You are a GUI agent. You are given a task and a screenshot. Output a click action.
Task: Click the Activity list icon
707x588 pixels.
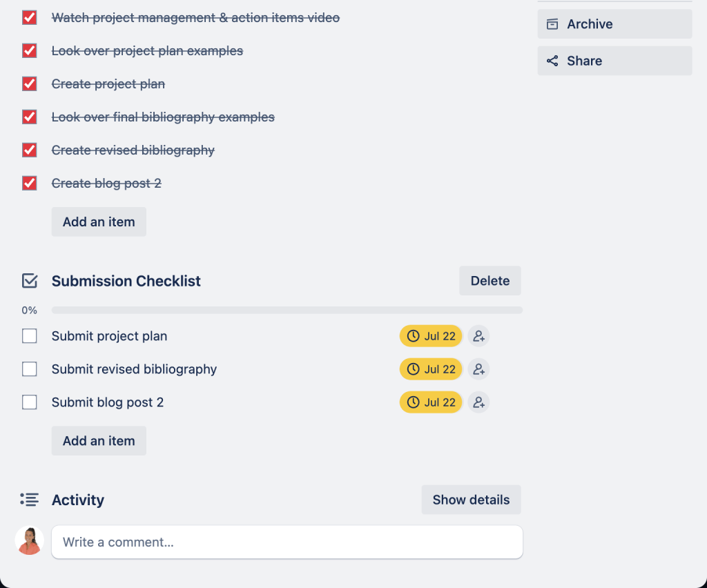tap(30, 500)
